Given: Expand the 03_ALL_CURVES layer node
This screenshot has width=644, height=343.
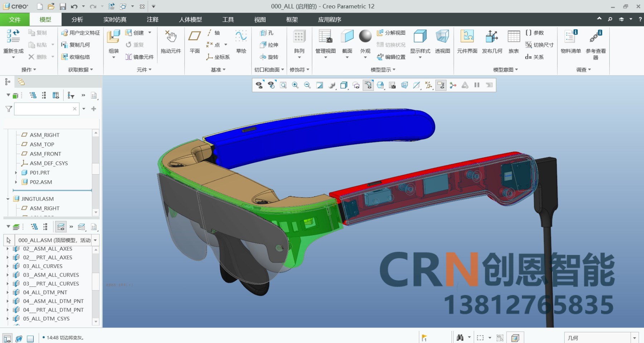Looking at the screenshot, I should pyautogui.click(x=8, y=266).
